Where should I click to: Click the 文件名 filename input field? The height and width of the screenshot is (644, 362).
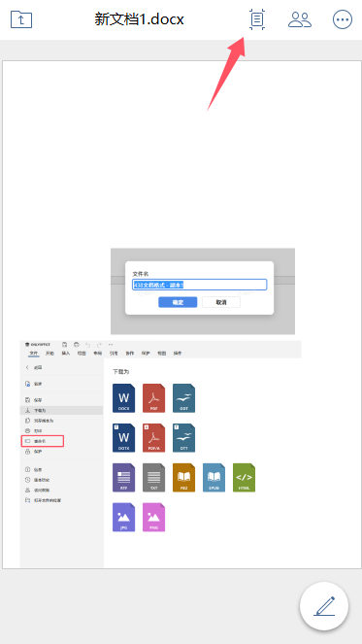[x=200, y=285]
